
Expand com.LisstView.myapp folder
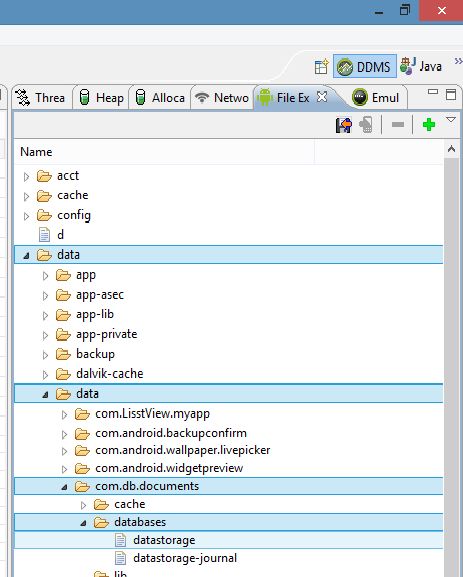(64, 415)
